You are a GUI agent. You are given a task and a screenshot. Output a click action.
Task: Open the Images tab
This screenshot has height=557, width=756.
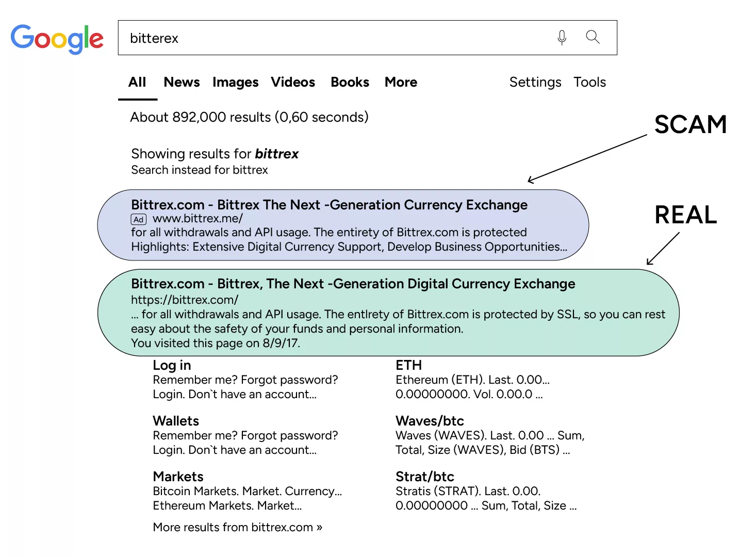[x=235, y=83]
